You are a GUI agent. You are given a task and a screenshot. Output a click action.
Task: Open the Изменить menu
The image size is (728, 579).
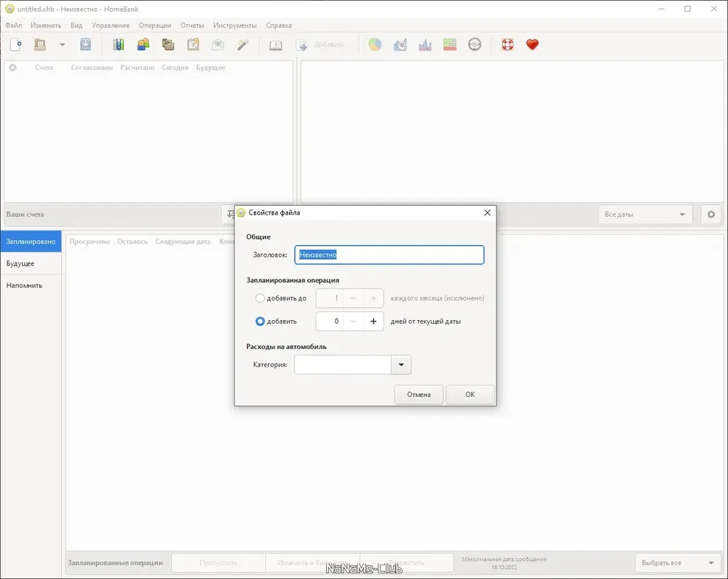(46, 25)
